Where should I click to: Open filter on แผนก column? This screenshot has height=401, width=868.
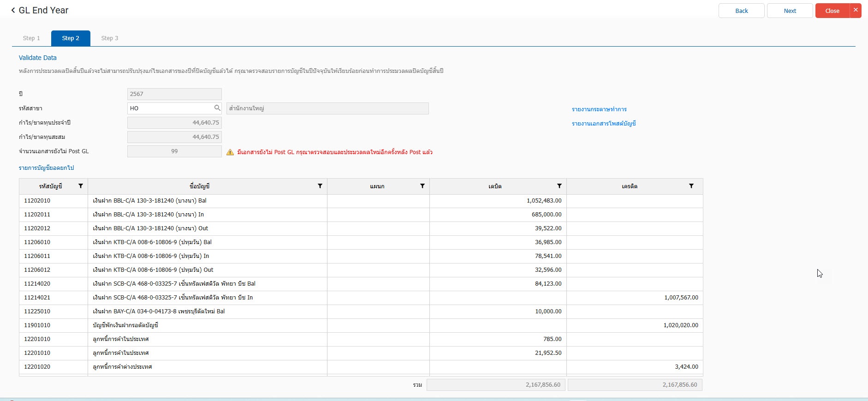[x=422, y=186]
